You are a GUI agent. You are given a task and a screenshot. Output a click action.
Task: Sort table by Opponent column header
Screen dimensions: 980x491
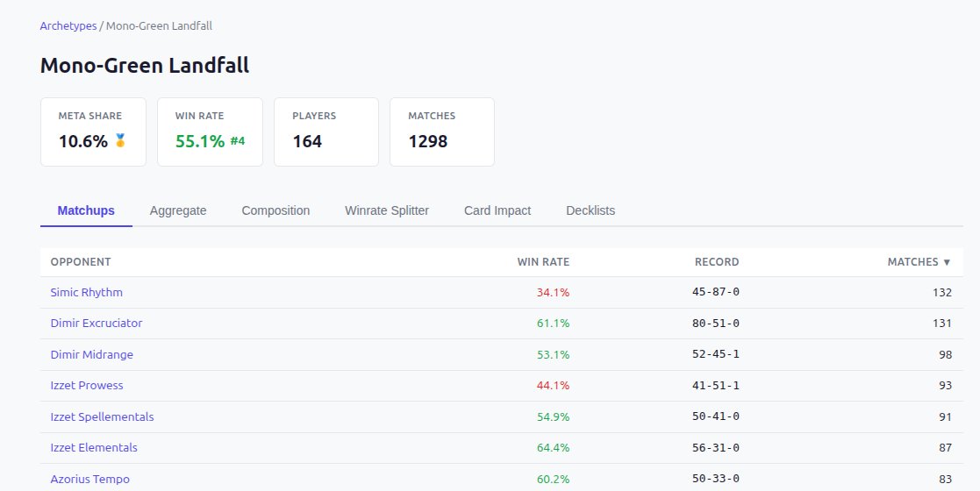tap(81, 262)
